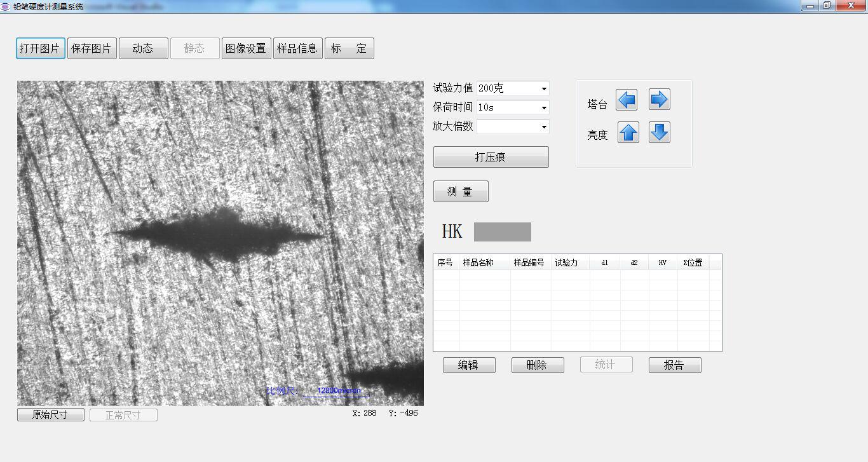Switch the image to 原始尺寸
This screenshot has height=462, width=868.
(50, 414)
